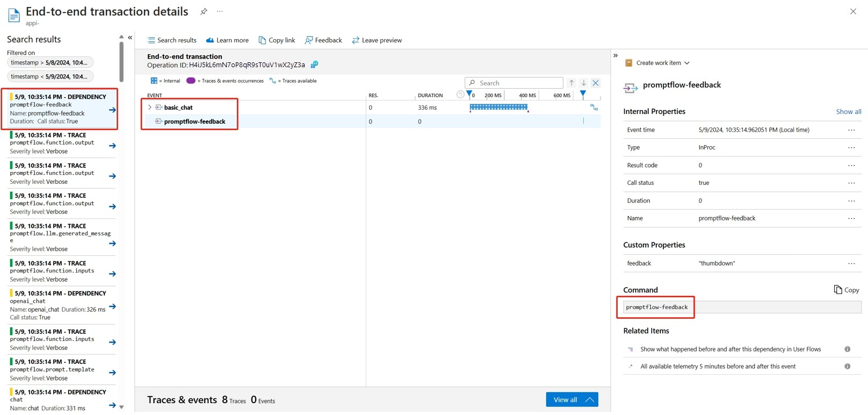Click Copy link in the toolbar
868x415 pixels.
(277, 40)
